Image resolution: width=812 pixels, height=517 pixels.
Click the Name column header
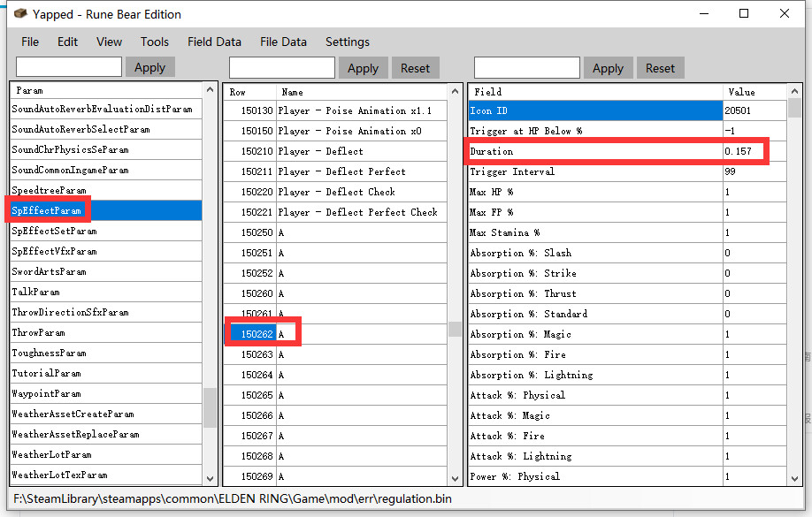click(x=362, y=92)
